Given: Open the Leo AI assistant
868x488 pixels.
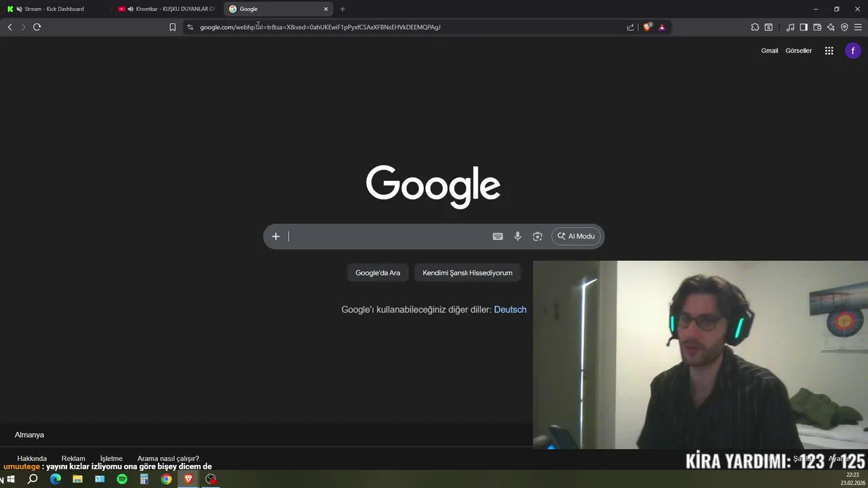Looking at the screenshot, I should [831, 27].
